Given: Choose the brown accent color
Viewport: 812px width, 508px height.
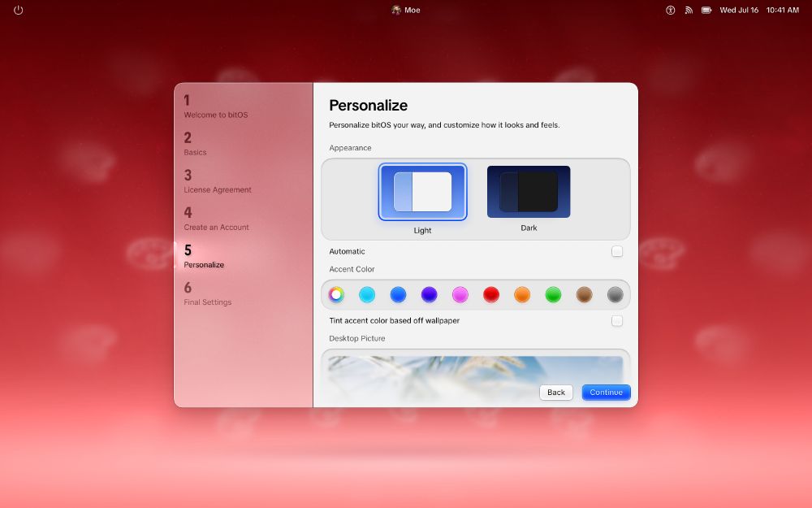Looking at the screenshot, I should point(584,294).
